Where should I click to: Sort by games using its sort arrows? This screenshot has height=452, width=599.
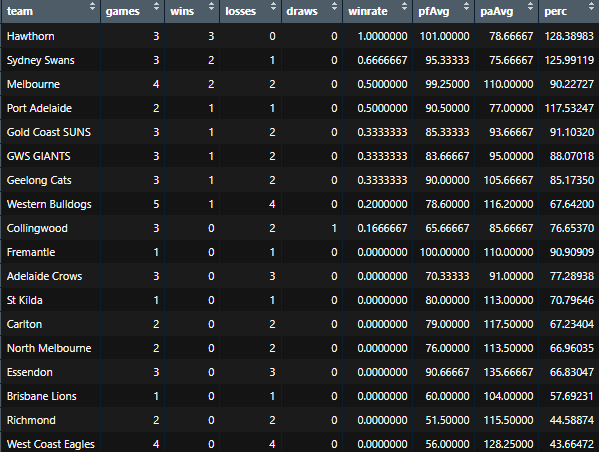[156, 6]
